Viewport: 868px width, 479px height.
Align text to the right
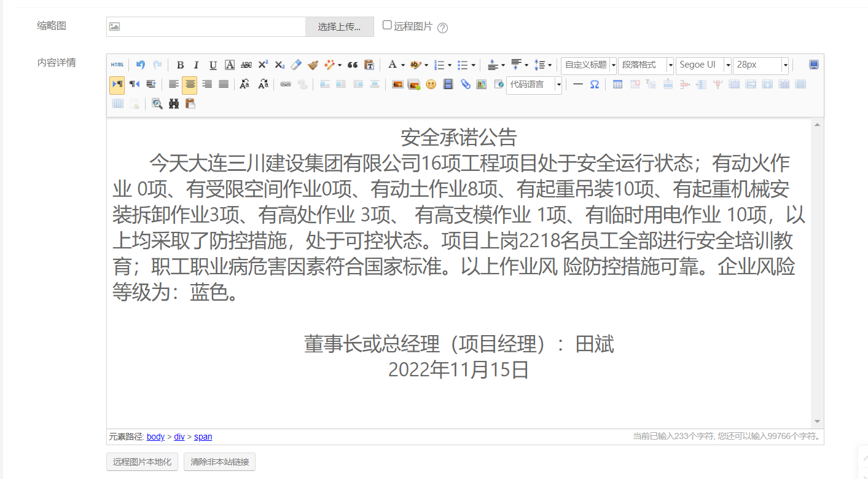tap(207, 84)
